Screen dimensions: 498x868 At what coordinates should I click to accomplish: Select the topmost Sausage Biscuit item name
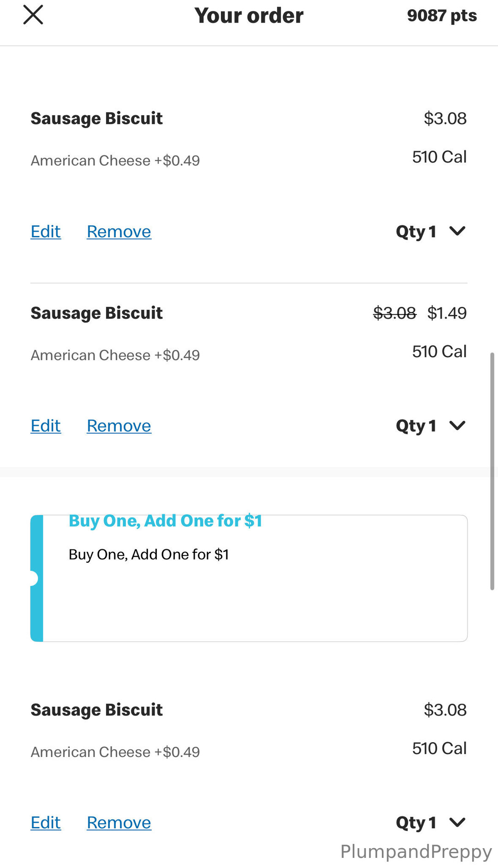(96, 118)
